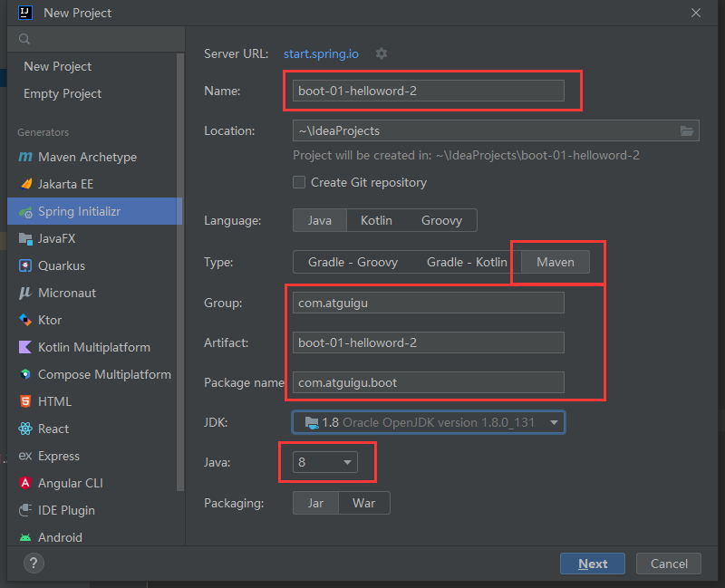Choose the Jakarta EE generator icon

coord(25,184)
